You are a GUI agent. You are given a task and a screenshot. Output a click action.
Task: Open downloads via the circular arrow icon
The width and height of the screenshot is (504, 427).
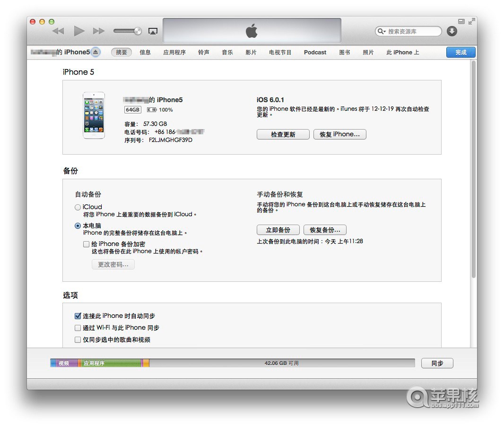tap(452, 31)
